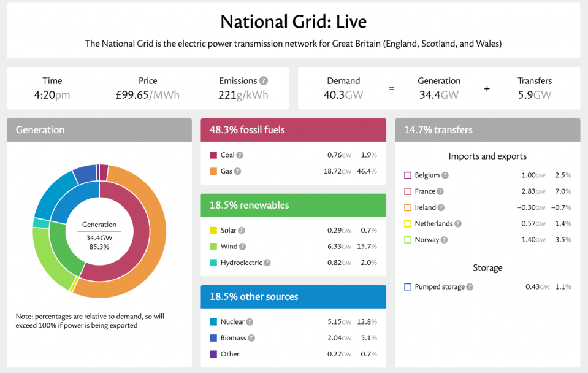Click the Pumped storage blue outlined box
Image resolution: width=588 pixels, height=373 pixels.
pyautogui.click(x=408, y=287)
